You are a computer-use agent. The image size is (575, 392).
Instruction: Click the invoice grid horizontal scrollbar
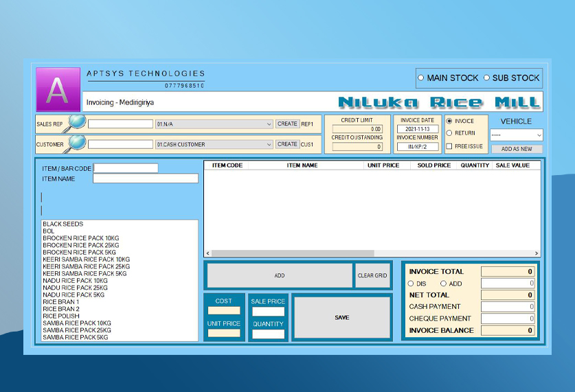[292, 253]
